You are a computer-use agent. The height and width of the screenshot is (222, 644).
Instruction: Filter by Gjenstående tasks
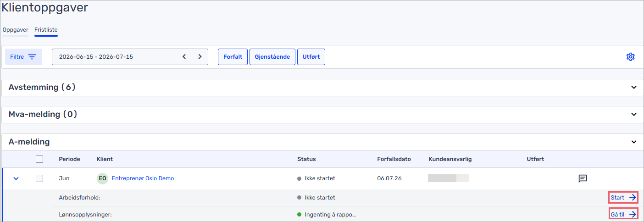click(272, 57)
